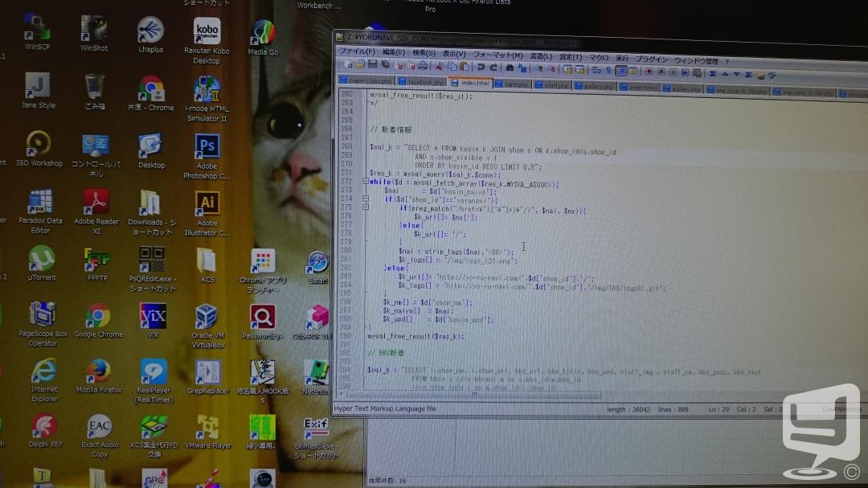Toggle the Indent Guide toolbar button

(x=621, y=71)
